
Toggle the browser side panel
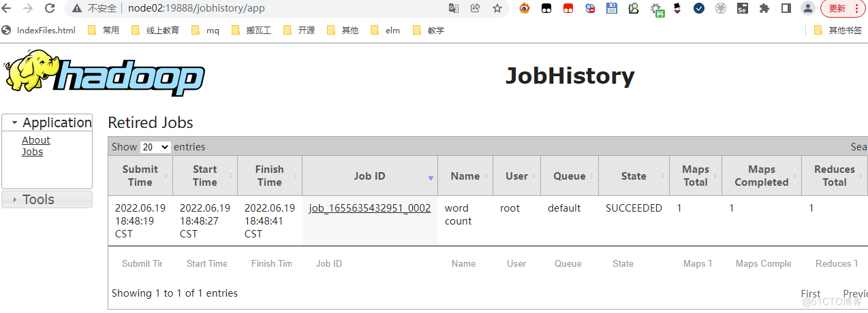[786, 9]
